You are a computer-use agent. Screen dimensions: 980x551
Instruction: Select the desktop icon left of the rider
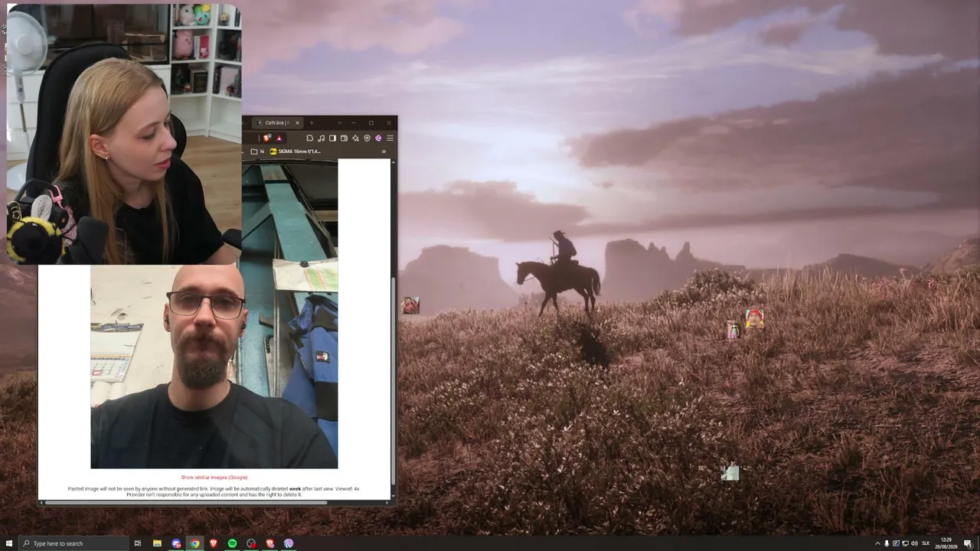[x=410, y=305]
